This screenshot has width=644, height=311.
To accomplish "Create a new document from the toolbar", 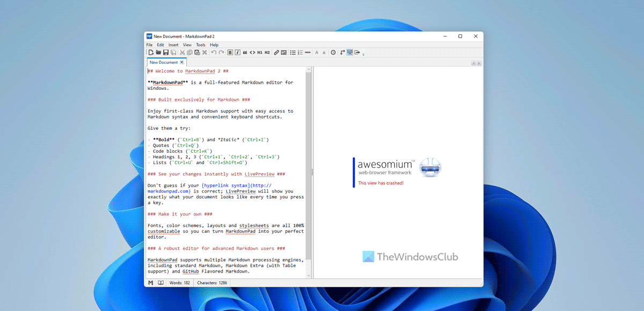I will 151,53.
